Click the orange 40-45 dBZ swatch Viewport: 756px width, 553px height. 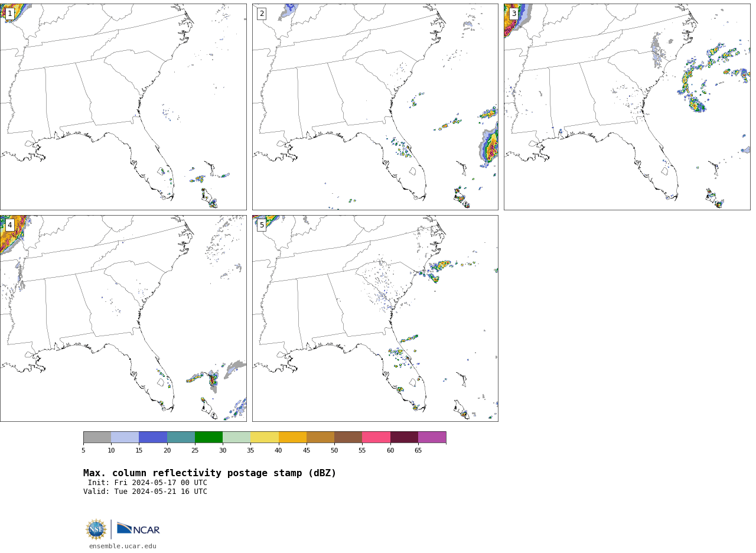coord(292,437)
